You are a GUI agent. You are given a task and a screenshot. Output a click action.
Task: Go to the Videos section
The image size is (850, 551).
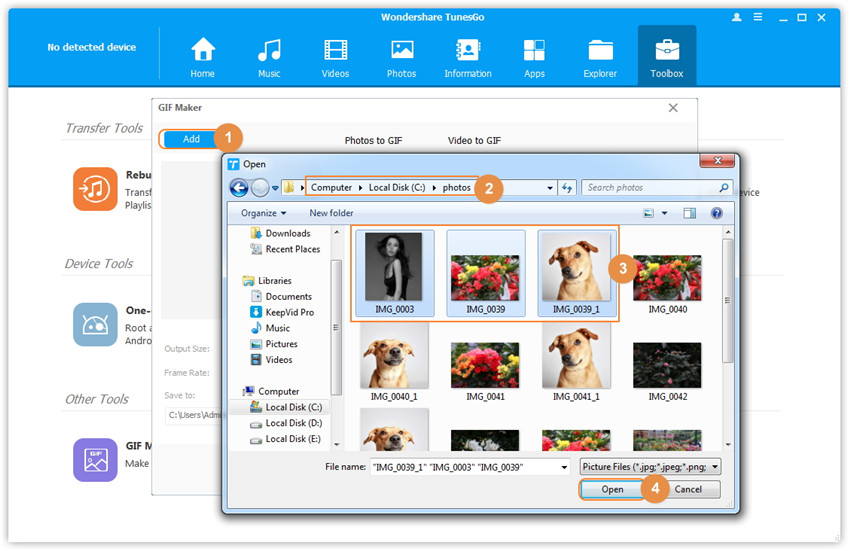[x=336, y=57]
